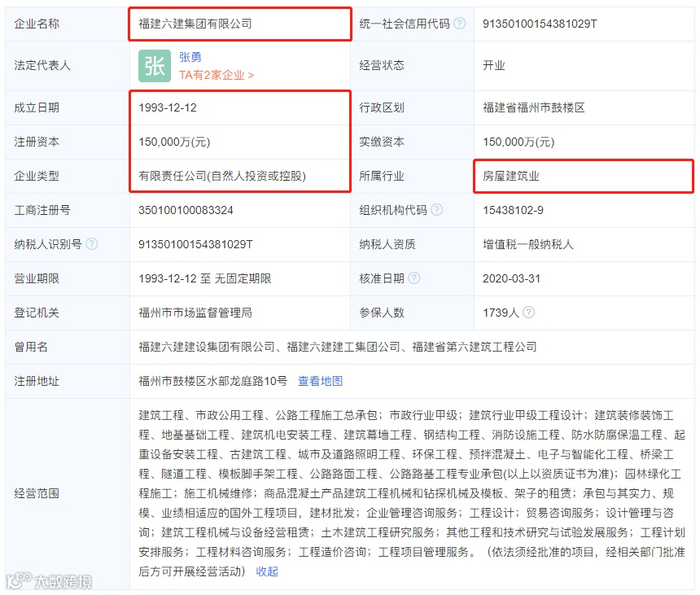This screenshot has height=595, width=700.
Task: Click help icon beside 核准日期
Action: pos(413,278)
